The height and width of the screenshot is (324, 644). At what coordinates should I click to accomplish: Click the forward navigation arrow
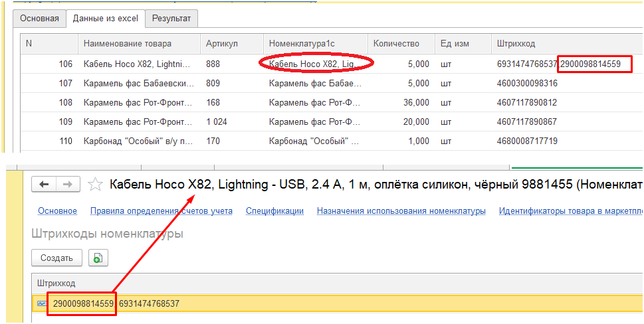(x=68, y=184)
